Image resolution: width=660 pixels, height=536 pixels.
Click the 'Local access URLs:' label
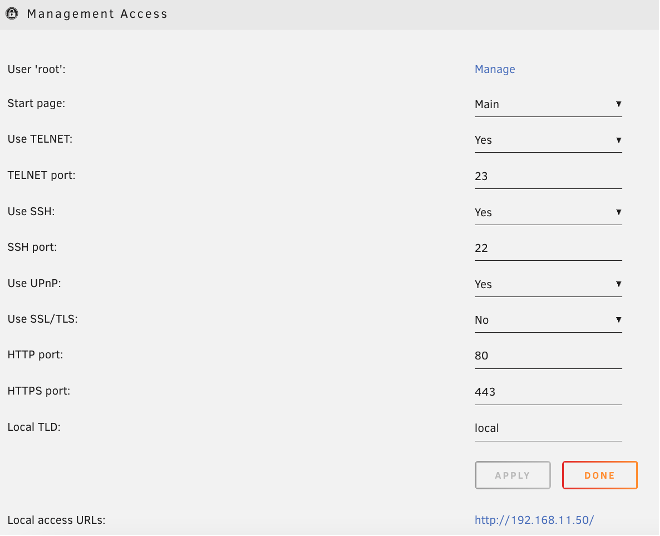(56, 520)
